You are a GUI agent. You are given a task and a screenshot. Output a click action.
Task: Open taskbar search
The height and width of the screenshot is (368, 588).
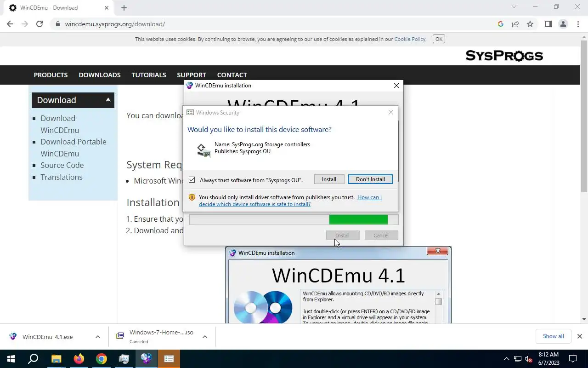pos(33,359)
